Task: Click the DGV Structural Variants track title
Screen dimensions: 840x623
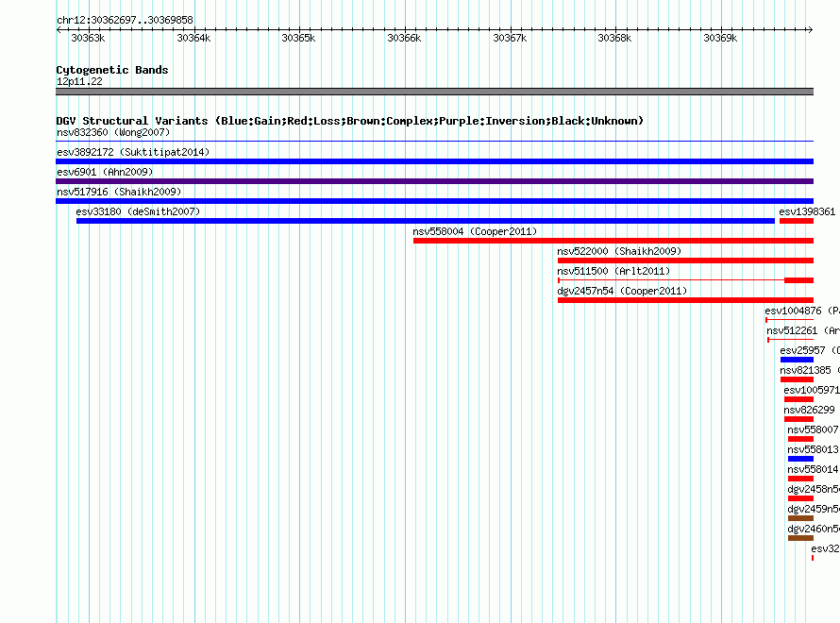Action: 349,121
